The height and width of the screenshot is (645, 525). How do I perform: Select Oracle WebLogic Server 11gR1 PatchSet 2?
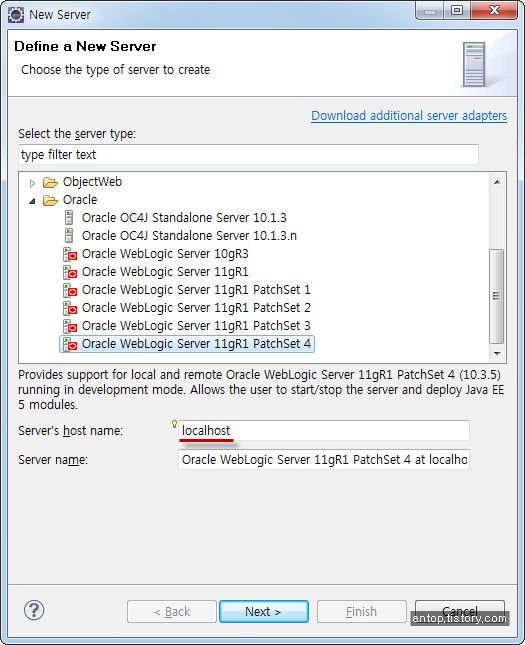click(x=196, y=308)
